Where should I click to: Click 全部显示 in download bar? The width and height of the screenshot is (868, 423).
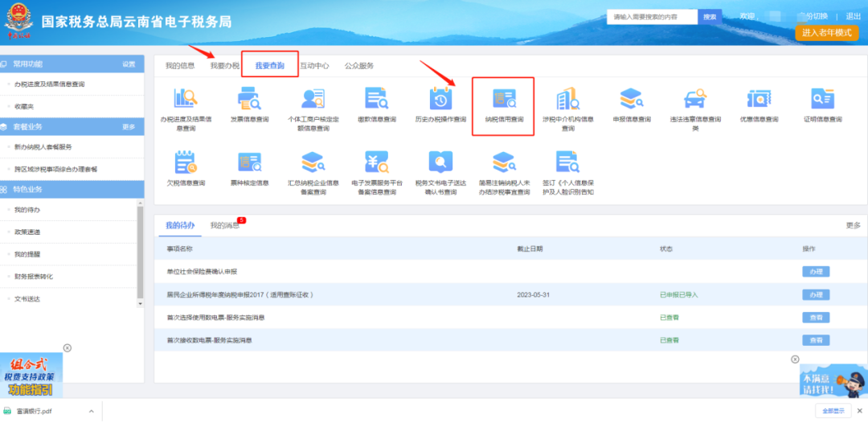pos(833,411)
